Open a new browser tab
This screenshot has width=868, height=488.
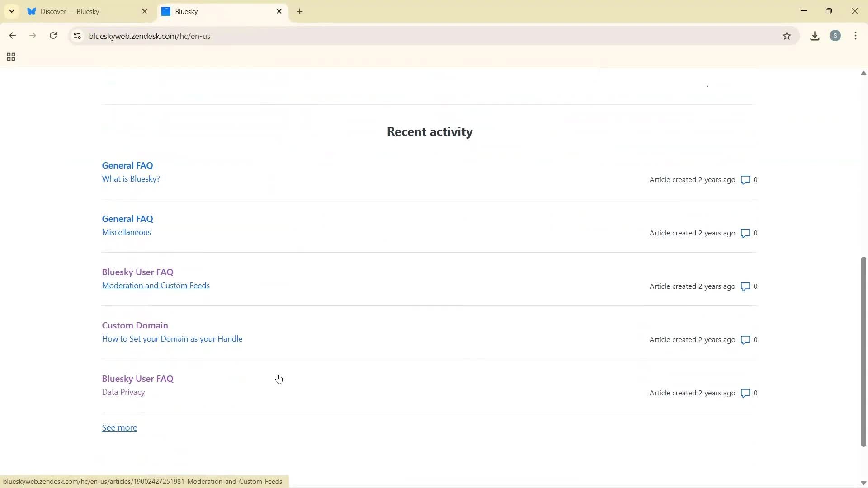300,11
